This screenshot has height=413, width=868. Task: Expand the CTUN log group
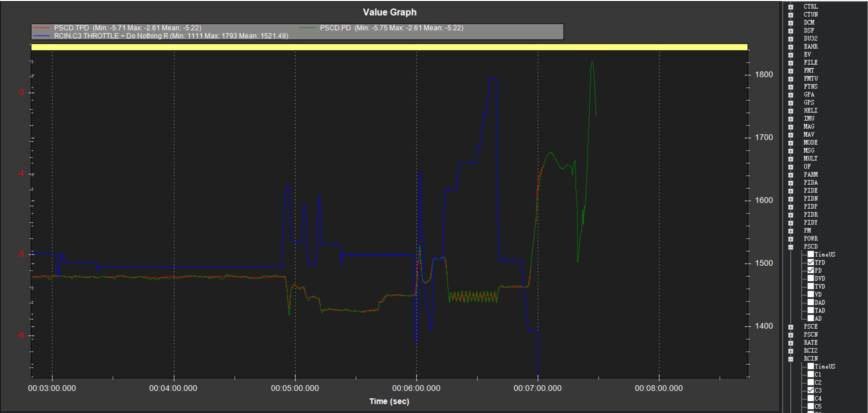pos(791,15)
